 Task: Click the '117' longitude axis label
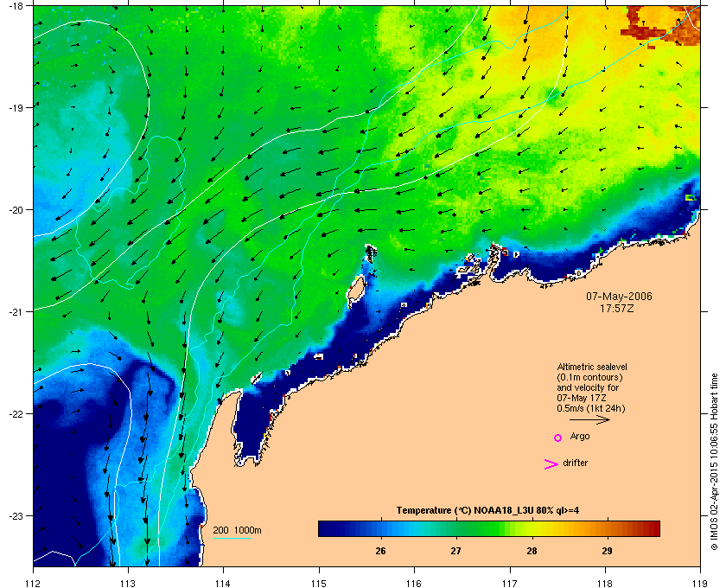509,584
